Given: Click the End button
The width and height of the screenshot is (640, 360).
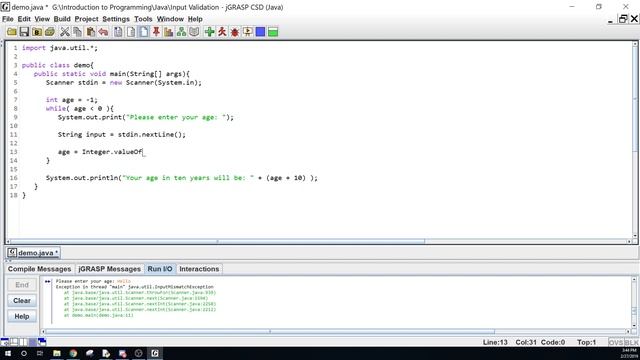Looking at the screenshot, I should pos(22,285).
